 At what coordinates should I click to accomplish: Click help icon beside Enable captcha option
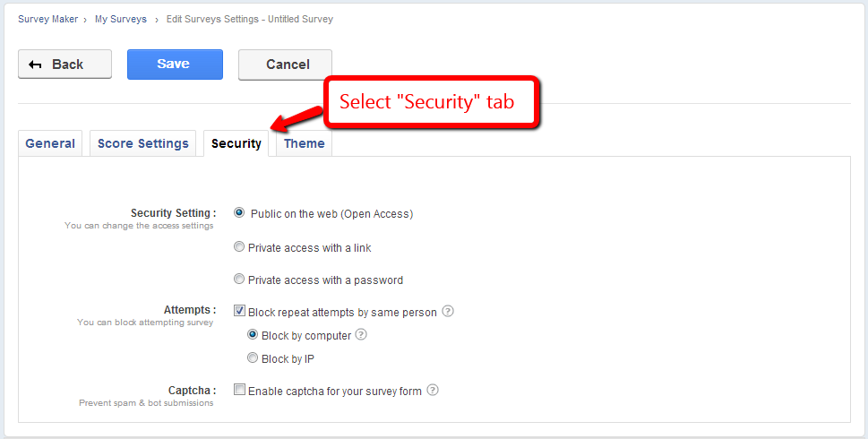pyautogui.click(x=433, y=391)
